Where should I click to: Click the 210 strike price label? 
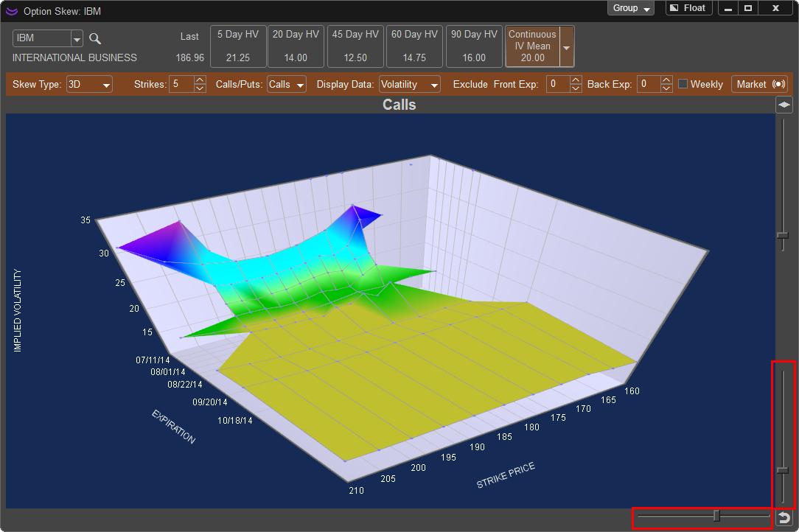(356, 490)
